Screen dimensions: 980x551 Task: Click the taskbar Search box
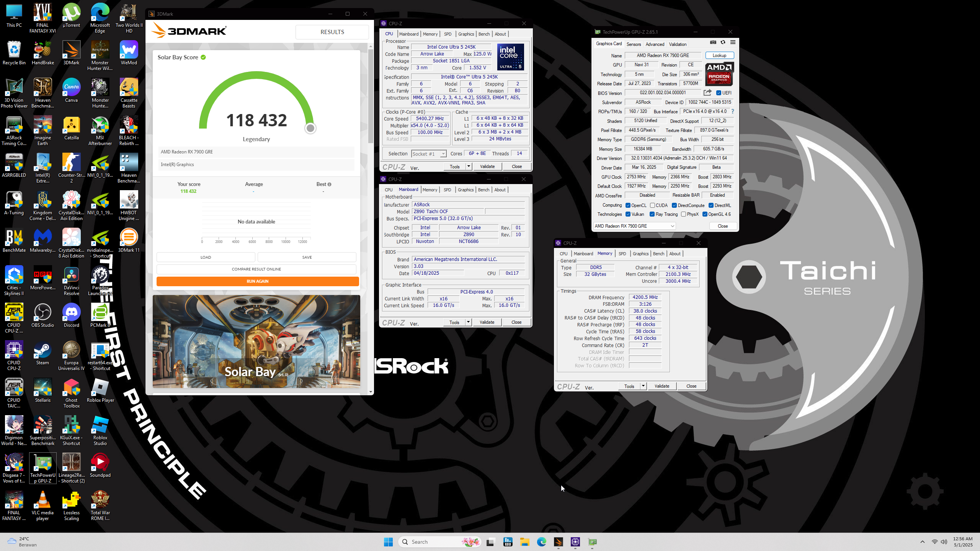(x=439, y=542)
